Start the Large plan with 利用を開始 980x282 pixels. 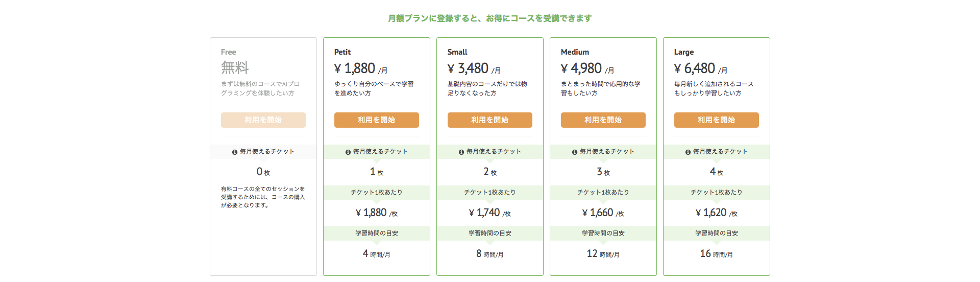717,120
